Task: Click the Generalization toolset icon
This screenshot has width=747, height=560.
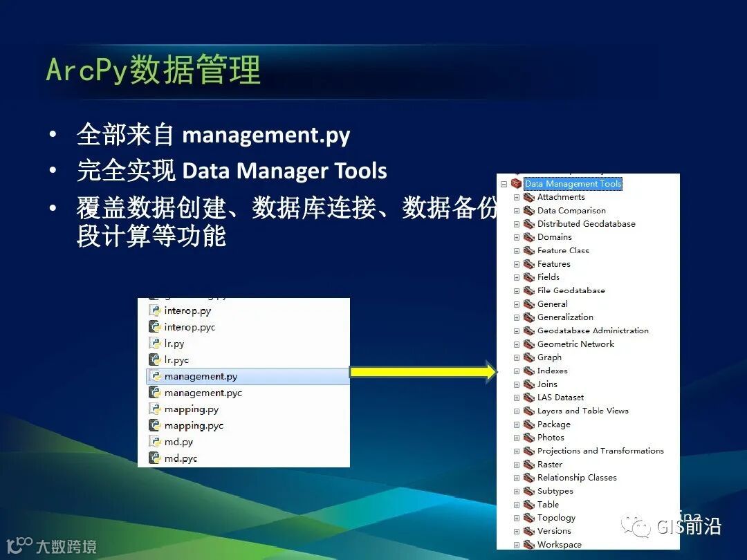Action: pyautogui.click(x=529, y=317)
